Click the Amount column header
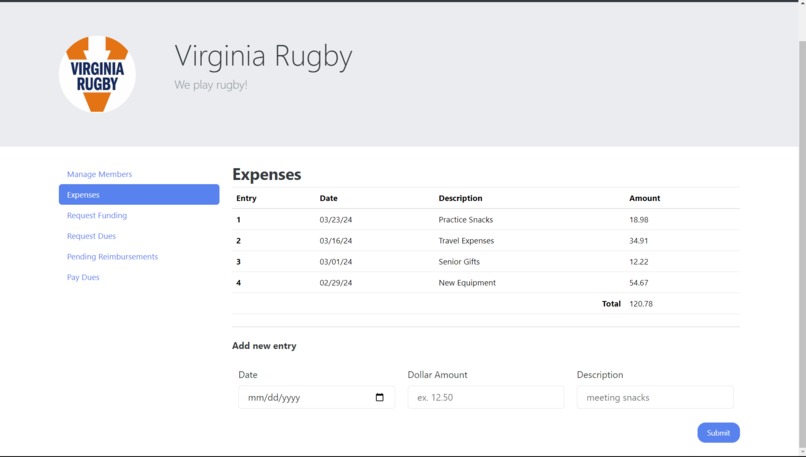This screenshot has height=457, width=806. [645, 198]
